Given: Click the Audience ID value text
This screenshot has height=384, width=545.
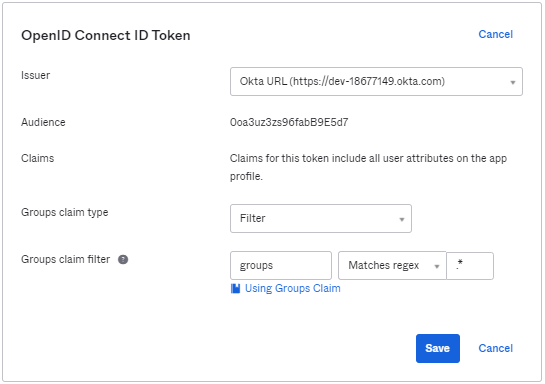Looking at the screenshot, I should point(289,122).
